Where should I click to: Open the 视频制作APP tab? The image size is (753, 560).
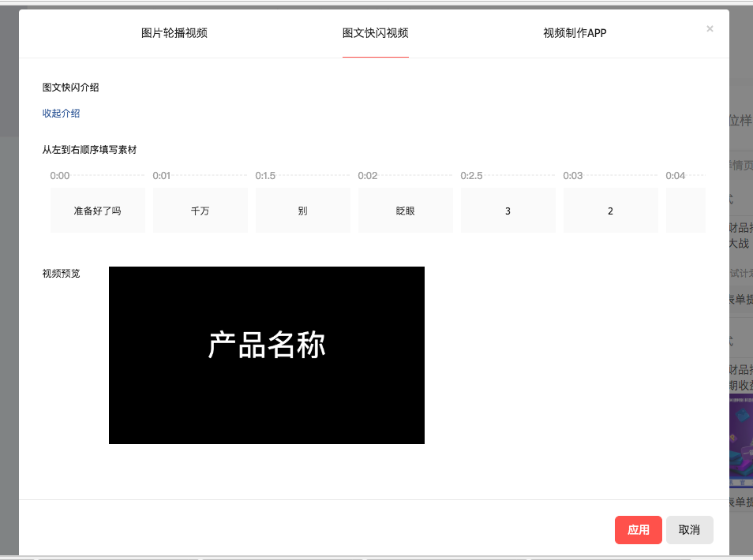coord(575,33)
